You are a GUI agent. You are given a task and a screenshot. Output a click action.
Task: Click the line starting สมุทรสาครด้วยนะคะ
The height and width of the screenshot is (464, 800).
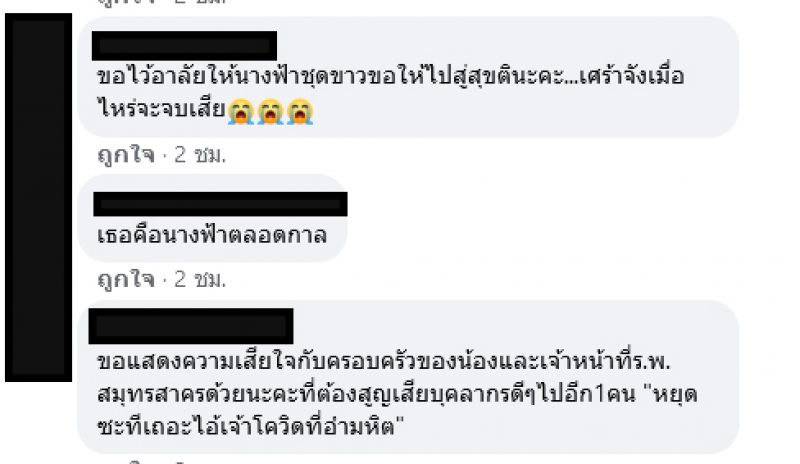point(397,395)
